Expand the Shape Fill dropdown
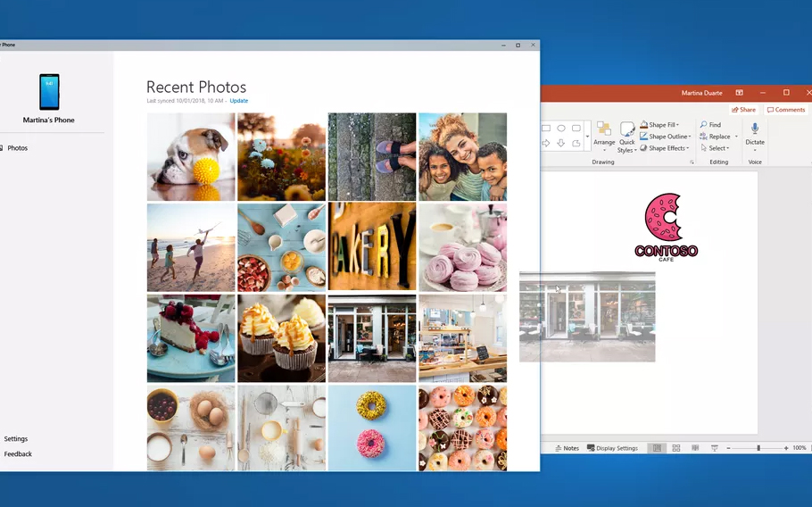812x507 pixels. coord(660,125)
